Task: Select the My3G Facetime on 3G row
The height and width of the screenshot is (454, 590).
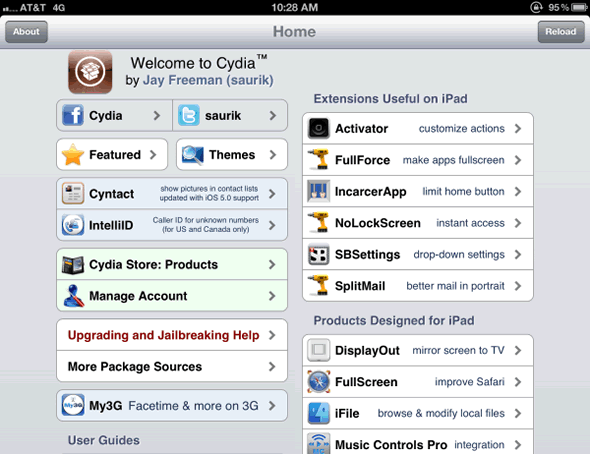Action: click(x=172, y=405)
